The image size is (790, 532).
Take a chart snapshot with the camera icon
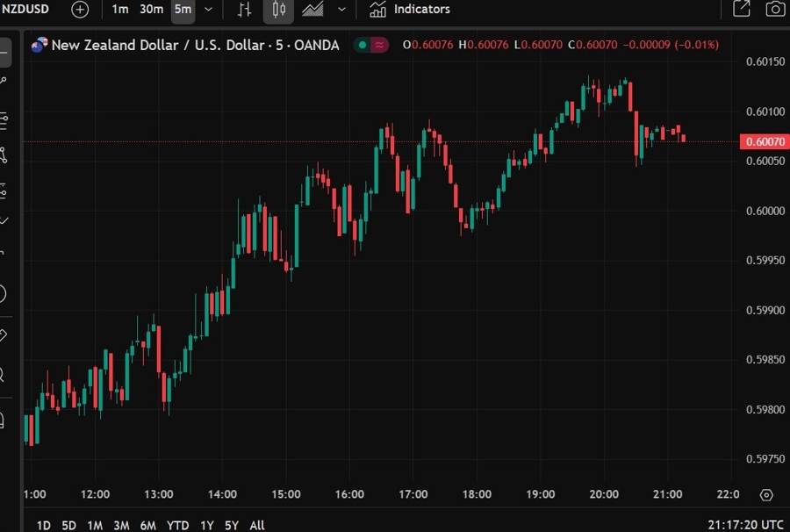[773, 9]
